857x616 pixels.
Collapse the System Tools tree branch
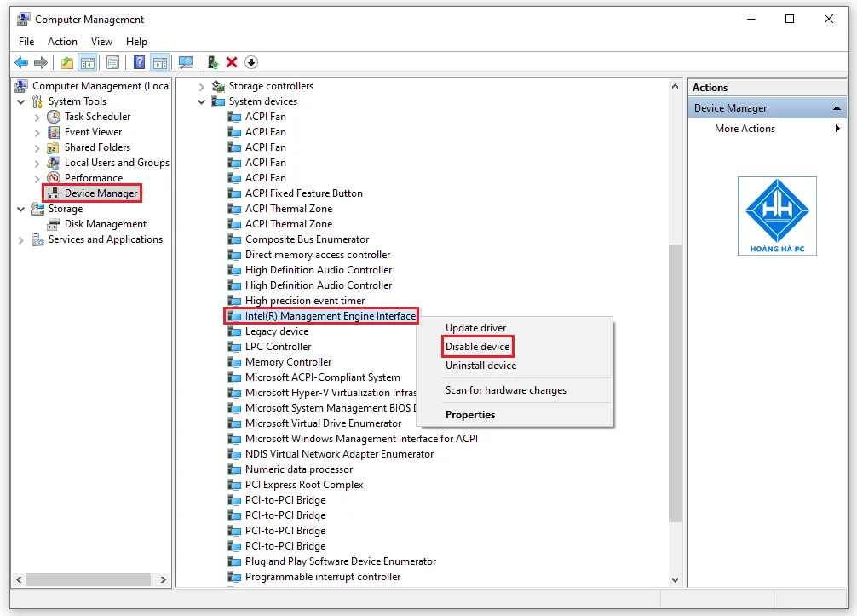20,101
